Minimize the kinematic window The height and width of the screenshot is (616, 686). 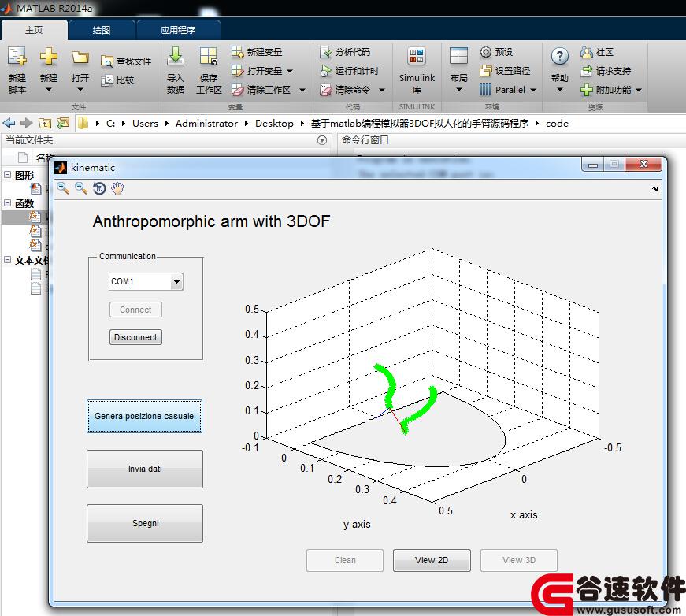click(x=593, y=165)
